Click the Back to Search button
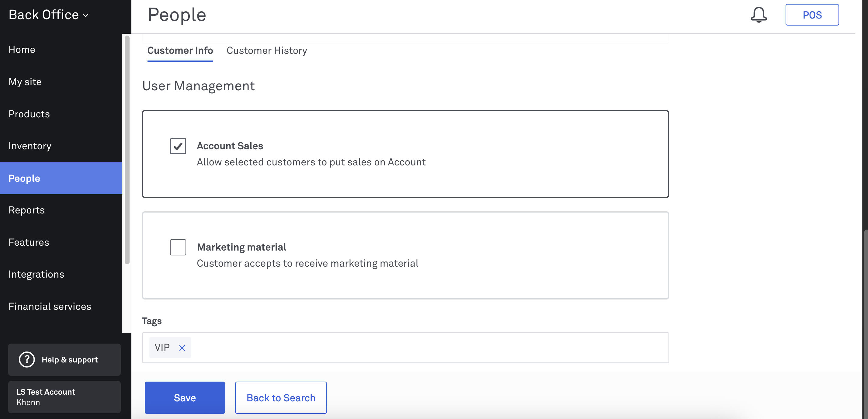 pyautogui.click(x=281, y=397)
